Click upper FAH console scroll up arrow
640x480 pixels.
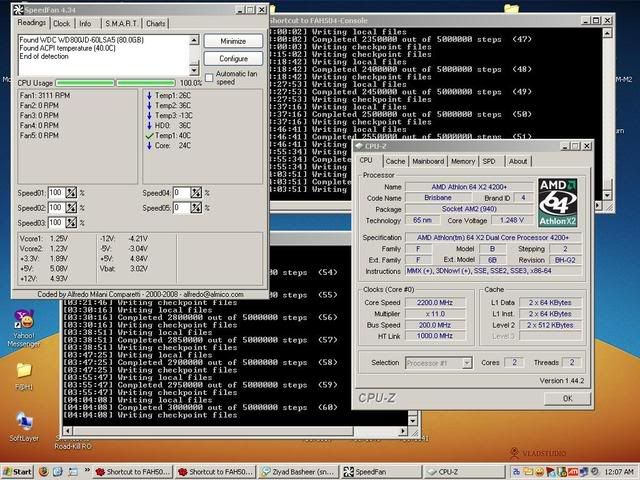coord(607,32)
